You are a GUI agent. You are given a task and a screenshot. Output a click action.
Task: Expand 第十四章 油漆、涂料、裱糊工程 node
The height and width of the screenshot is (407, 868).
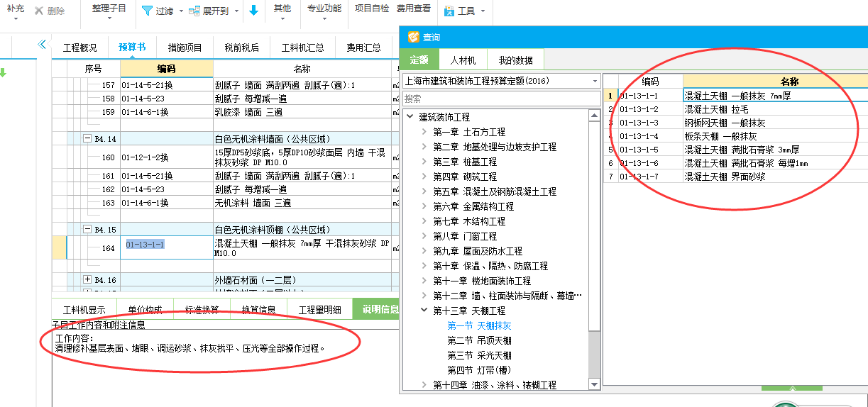424,385
